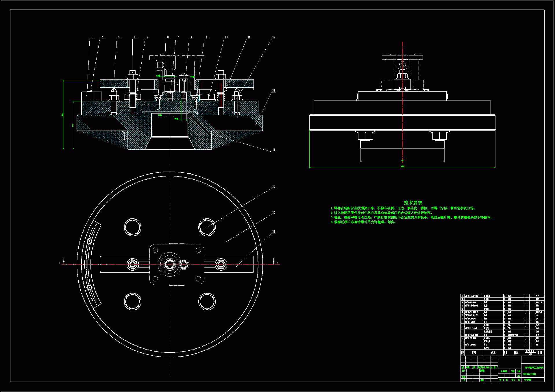Select part balloon number 4 label
This screenshot has width=555, height=392.
(x=134, y=37)
